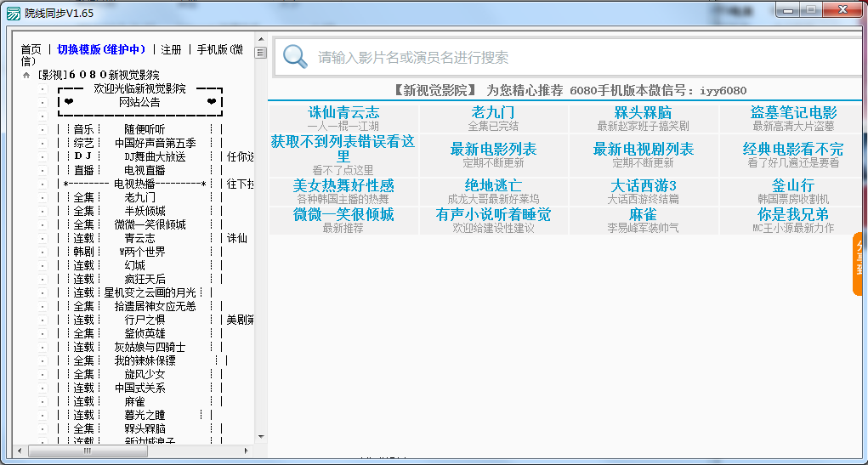The width and height of the screenshot is (868, 465).
Task: Click the horizontal scrollbar right arrow
Action: pyautogui.click(x=247, y=450)
